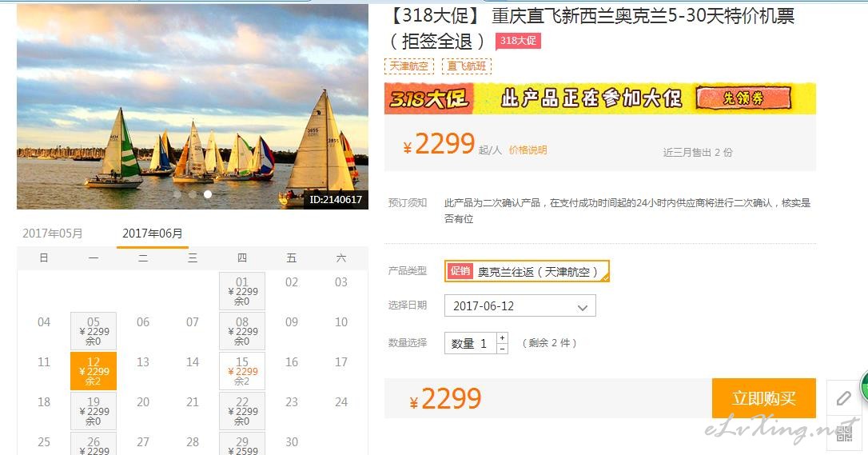This screenshot has height=455, width=868.
Task: Increase quantity with the plus stepper
Action: (x=502, y=337)
